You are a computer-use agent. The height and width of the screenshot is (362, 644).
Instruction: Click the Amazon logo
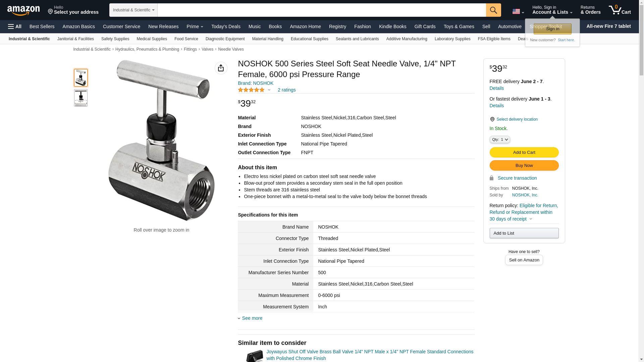point(23,10)
